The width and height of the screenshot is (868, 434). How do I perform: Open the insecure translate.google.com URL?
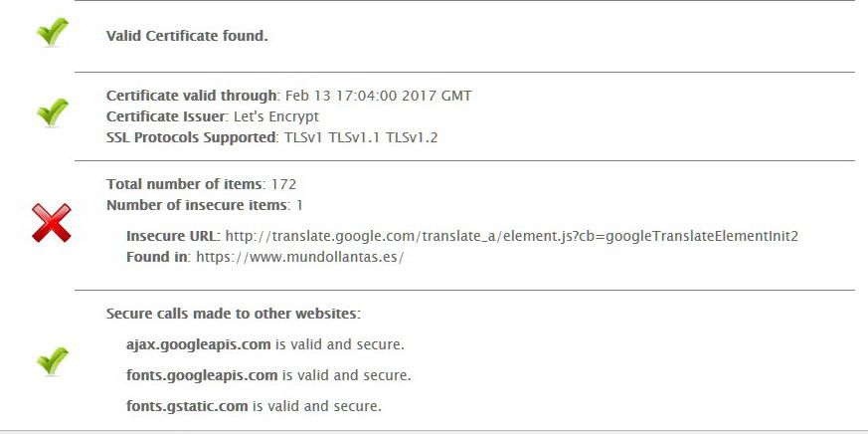(x=512, y=236)
